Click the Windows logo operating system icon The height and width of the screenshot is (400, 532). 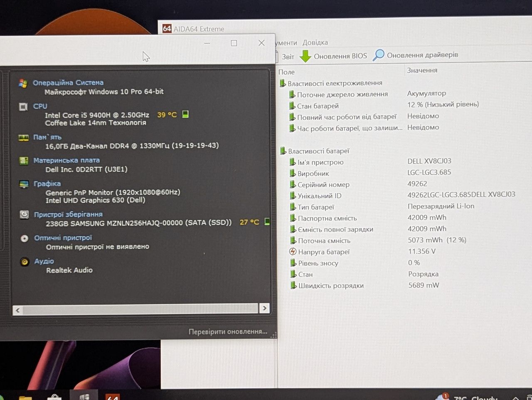23,83
